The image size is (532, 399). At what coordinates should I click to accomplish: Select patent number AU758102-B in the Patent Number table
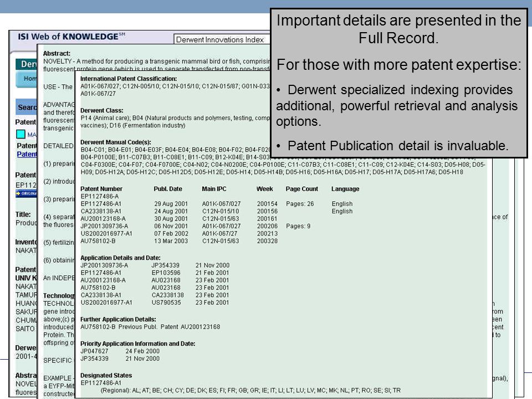[98, 241]
